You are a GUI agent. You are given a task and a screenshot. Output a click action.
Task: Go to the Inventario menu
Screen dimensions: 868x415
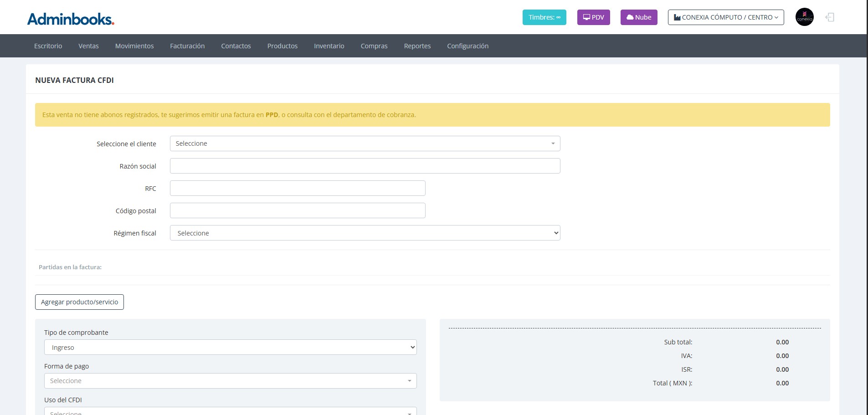[x=329, y=46]
